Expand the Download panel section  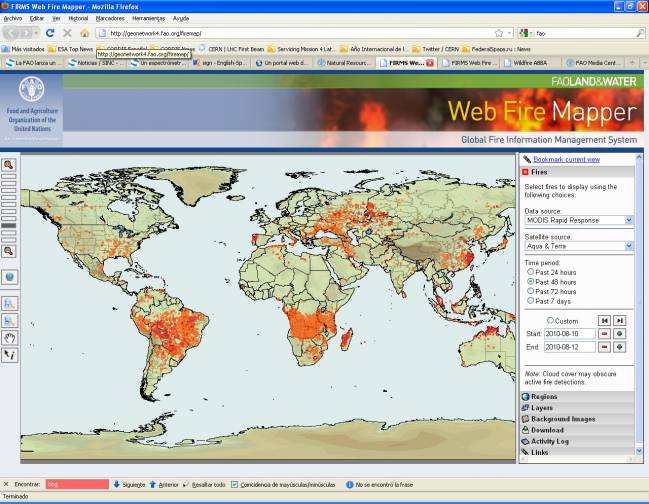tap(577, 430)
